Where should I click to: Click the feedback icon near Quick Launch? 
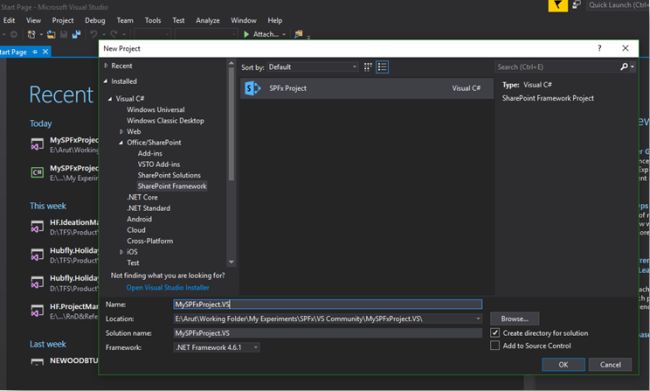pos(577,5)
